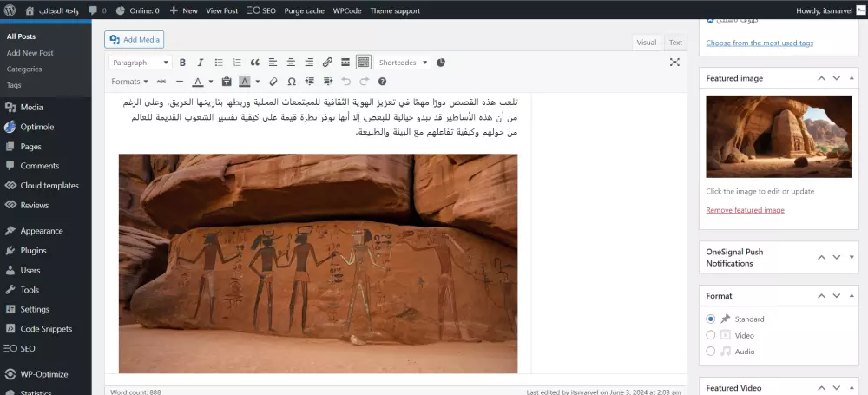
Task: Open the background color picker arrow
Action: (258, 82)
